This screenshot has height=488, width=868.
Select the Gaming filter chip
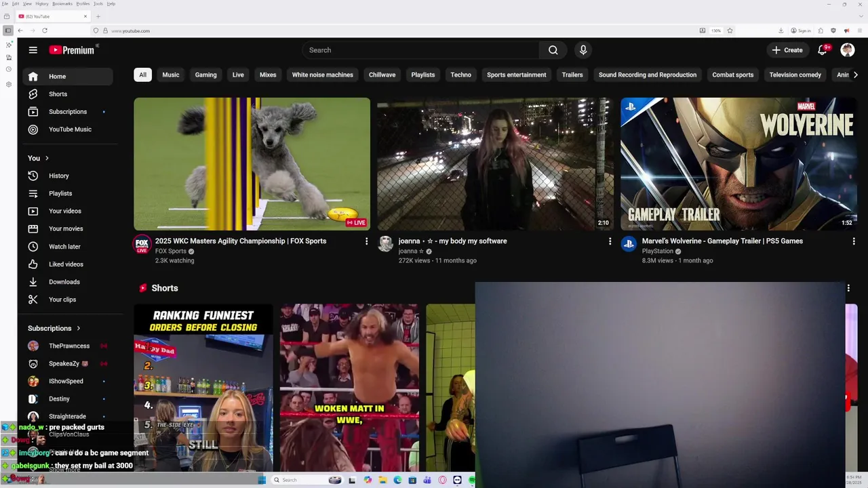tap(206, 75)
